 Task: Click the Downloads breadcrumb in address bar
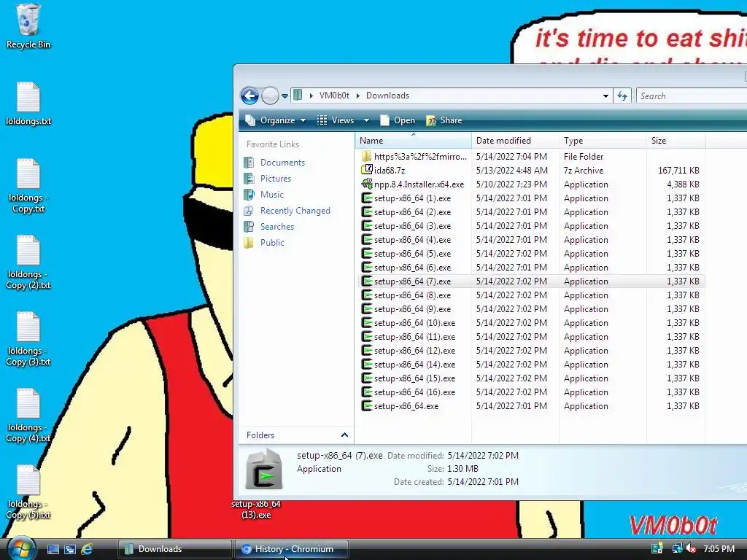[387, 96]
